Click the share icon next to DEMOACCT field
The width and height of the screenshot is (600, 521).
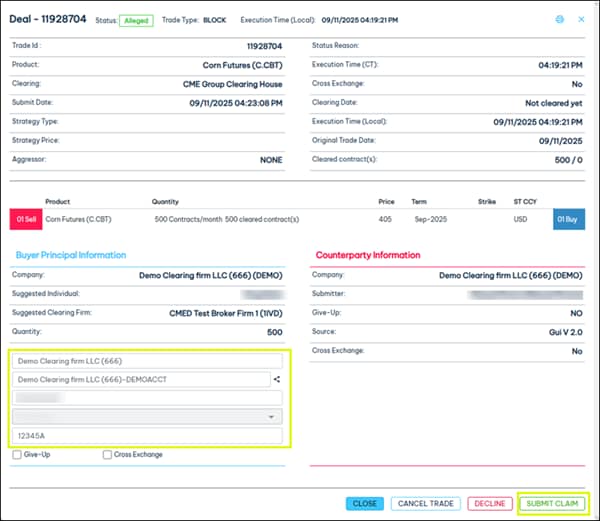[276, 379]
